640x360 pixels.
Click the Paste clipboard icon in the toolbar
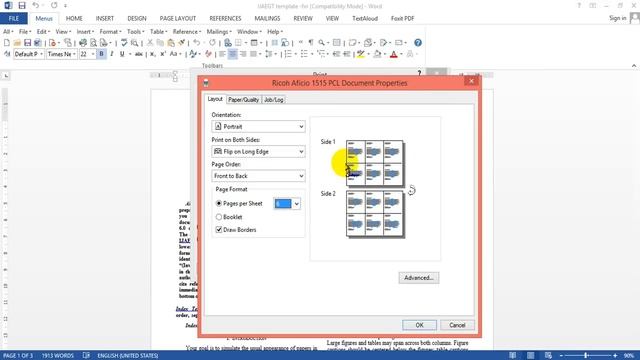(x=171, y=42)
